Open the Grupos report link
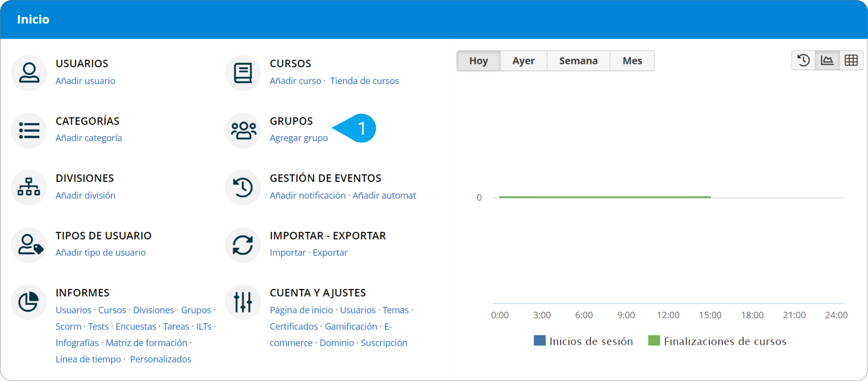The width and height of the screenshot is (868, 381). 196,310
